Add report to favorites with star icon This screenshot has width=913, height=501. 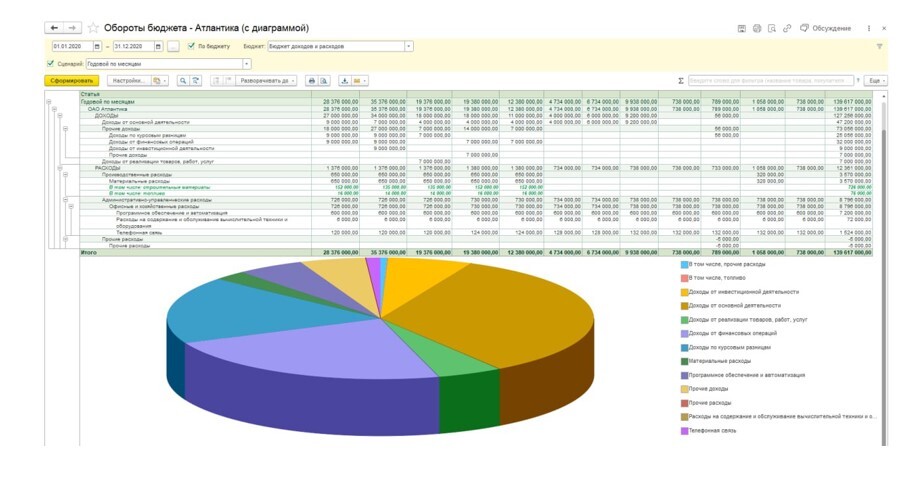tap(93, 28)
